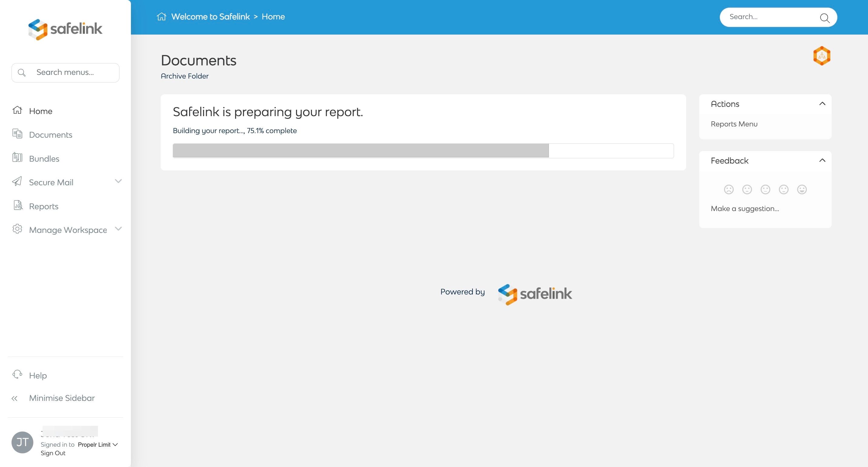Viewport: 868px width, 467px height.
Task: Open Bundles from the sidebar menu
Action: click(x=44, y=159)
